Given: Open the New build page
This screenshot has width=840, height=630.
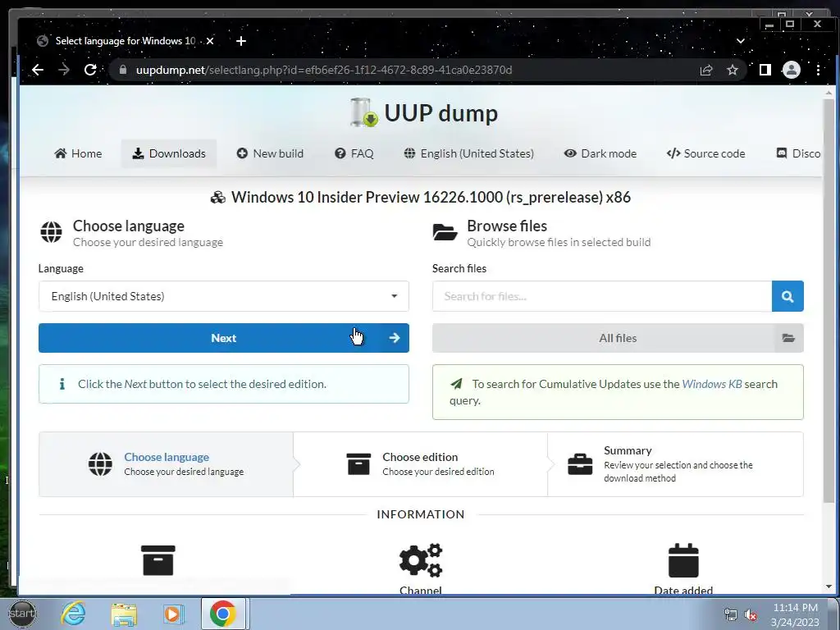Looking at the screenshot, I should tap(270, 153).
